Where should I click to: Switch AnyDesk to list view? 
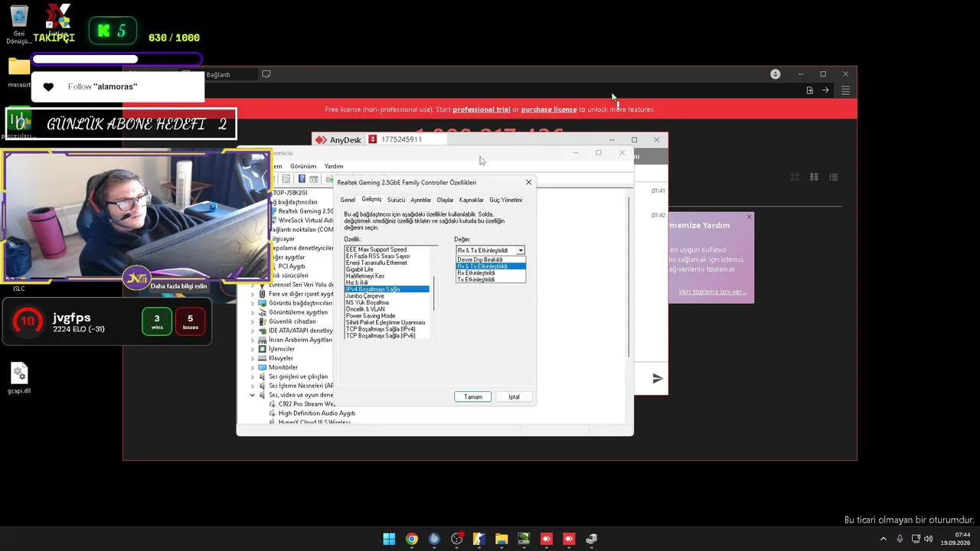pyautogui.click(x=833, y=177)
